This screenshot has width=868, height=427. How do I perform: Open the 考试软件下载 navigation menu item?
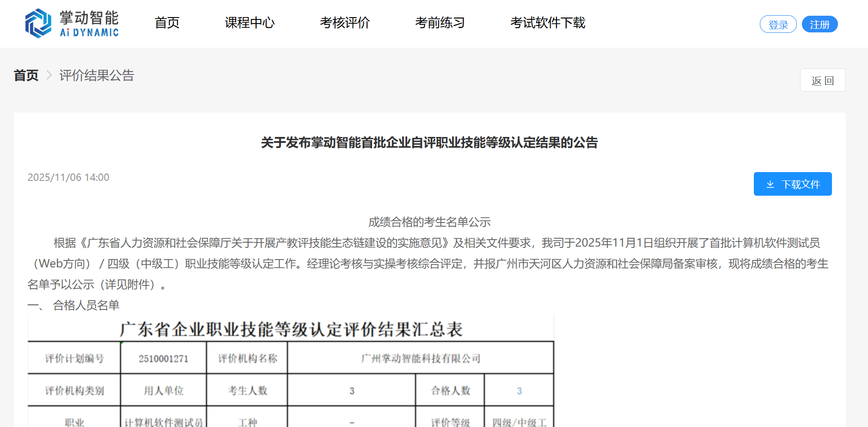548,23
